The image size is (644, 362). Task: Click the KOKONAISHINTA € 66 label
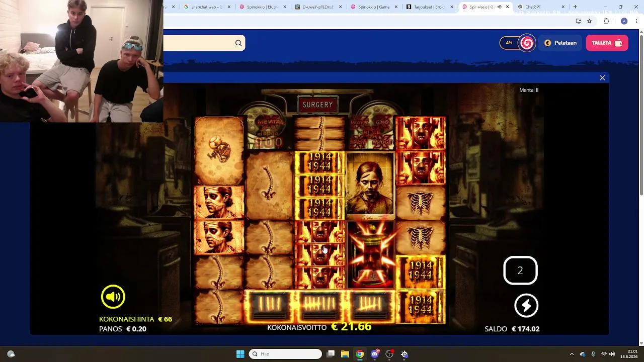pyautogui.click(x=135, y=319)
